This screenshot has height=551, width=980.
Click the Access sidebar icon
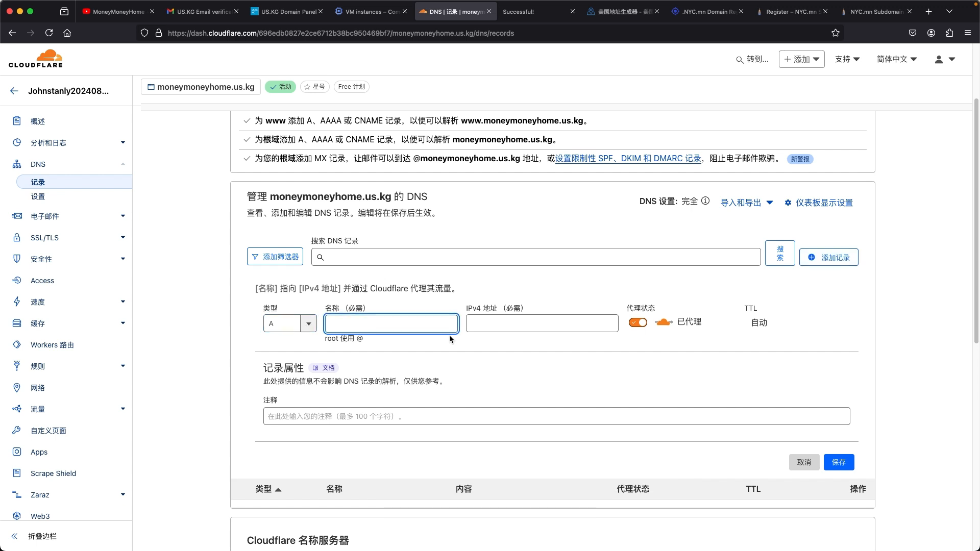[17, 280]
